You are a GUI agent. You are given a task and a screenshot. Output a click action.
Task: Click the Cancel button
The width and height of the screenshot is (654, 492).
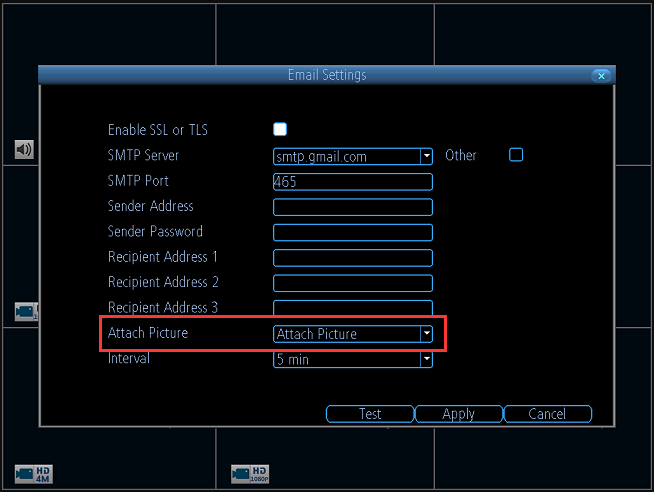[x=548, y=414]
